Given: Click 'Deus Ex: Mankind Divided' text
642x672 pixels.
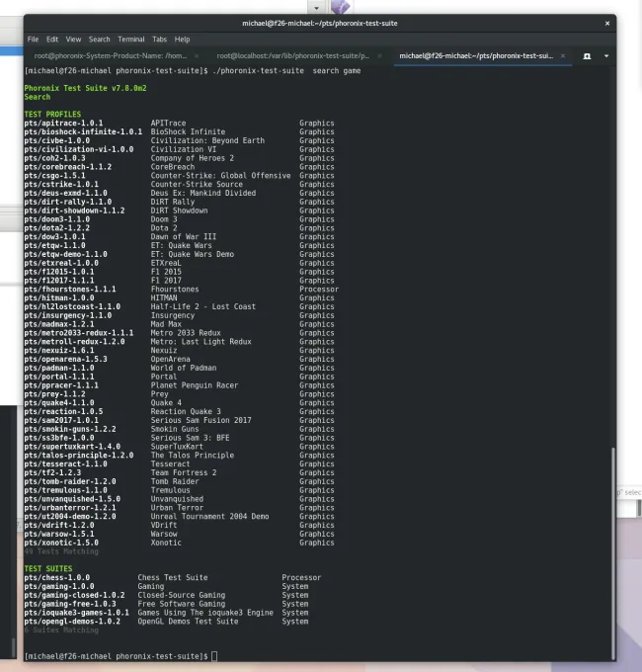Looking at the screenshot, I should coord(203,193).
